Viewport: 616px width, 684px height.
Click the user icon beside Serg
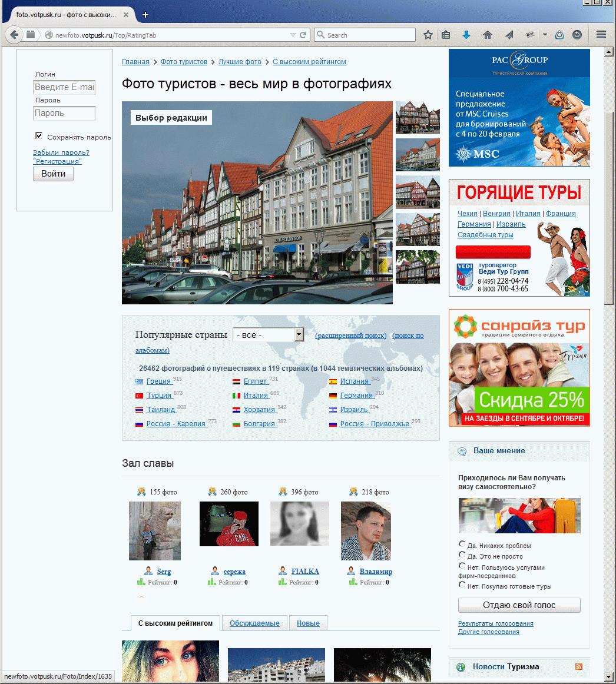(x=148, y=571)
